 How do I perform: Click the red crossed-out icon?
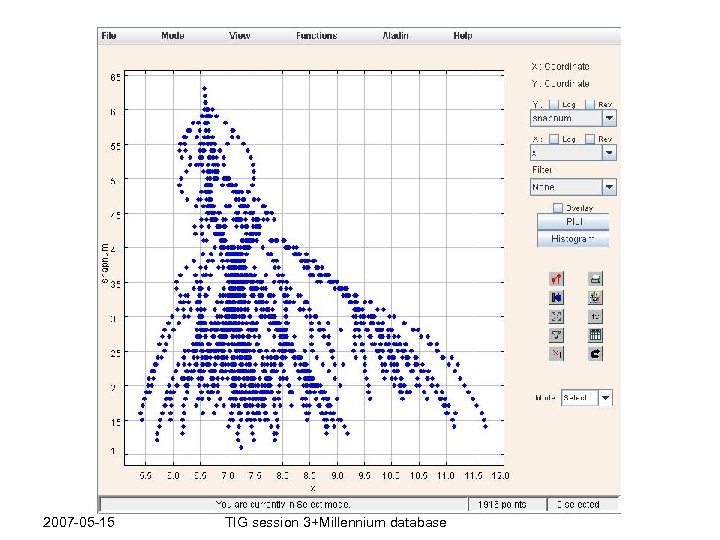point(556,354)
